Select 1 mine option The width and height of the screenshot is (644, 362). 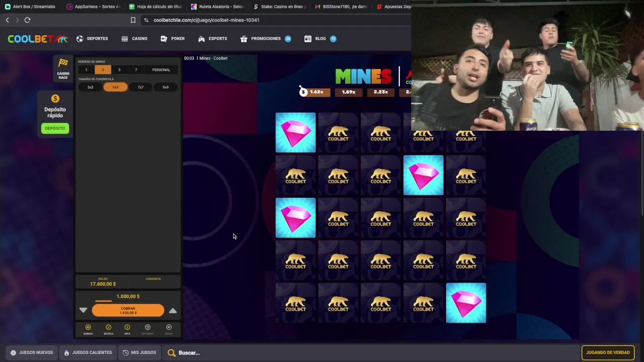[x=86, y=70]
